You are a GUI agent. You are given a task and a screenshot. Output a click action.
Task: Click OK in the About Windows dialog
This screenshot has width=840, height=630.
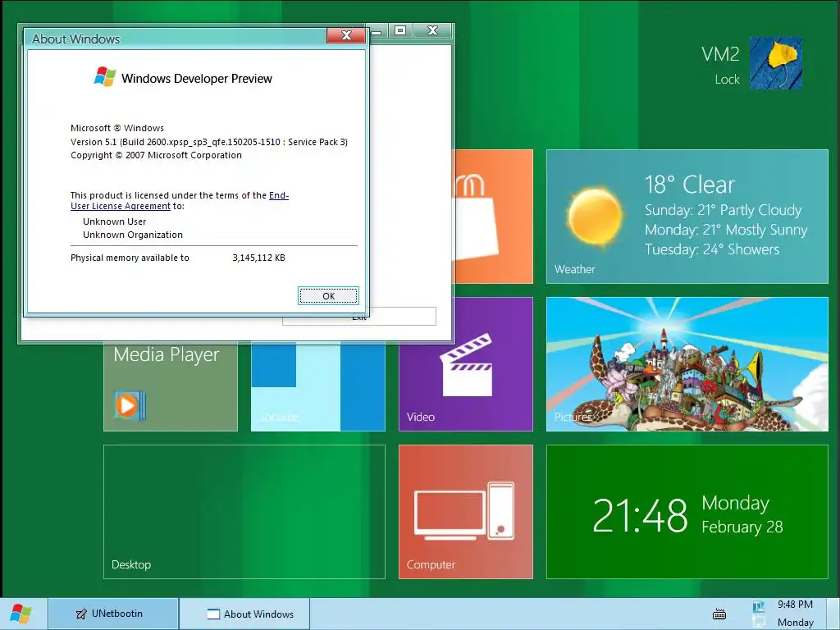(328, 295)
